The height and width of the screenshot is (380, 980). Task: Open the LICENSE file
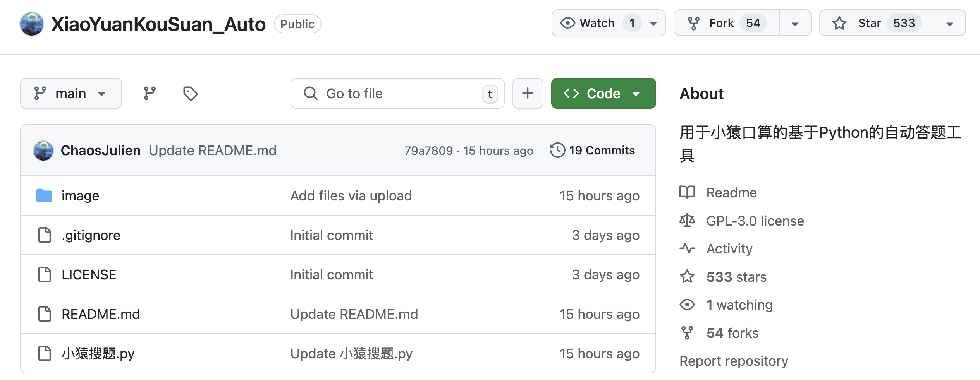(89, 275)
